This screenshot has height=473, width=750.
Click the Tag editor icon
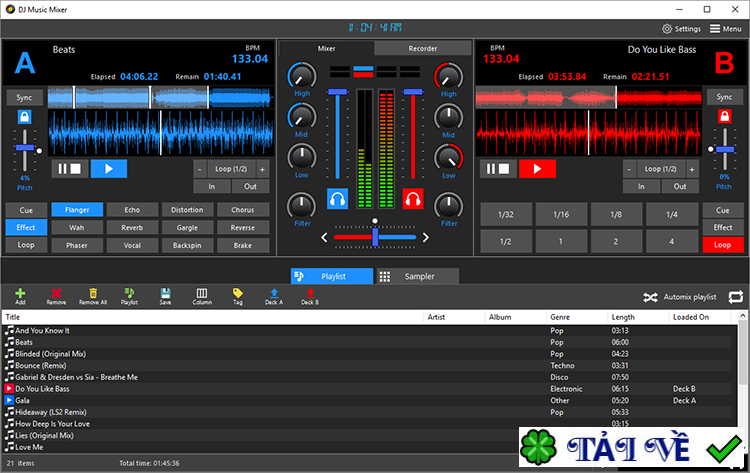click(237, 294)
